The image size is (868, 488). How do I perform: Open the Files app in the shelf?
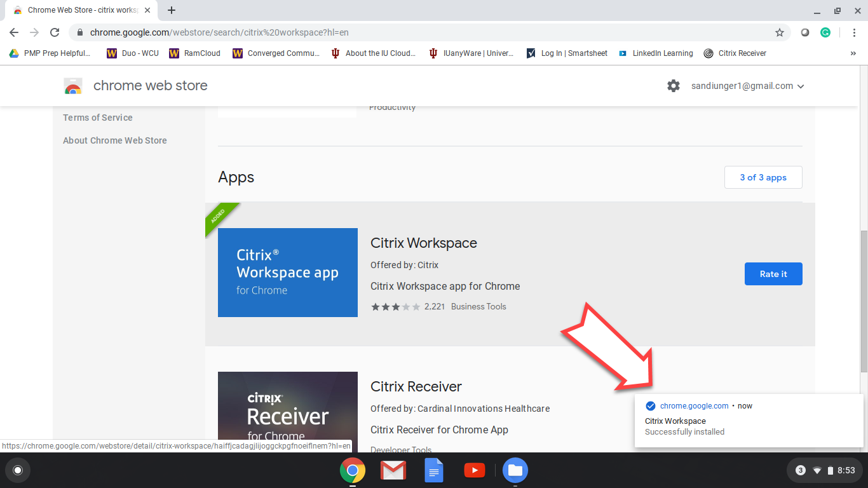pyautogui.click(x=515, y=470)
